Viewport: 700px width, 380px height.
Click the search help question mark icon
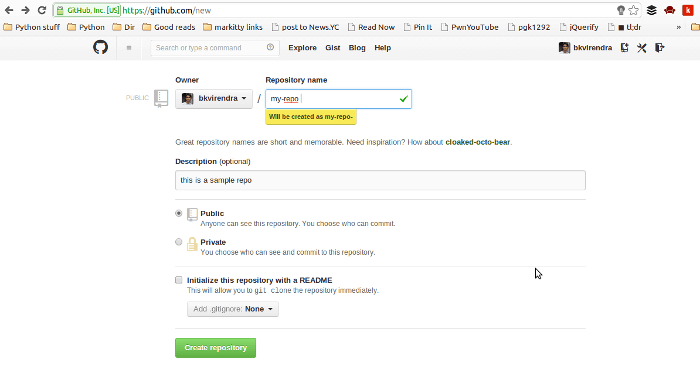coord(270,47)
